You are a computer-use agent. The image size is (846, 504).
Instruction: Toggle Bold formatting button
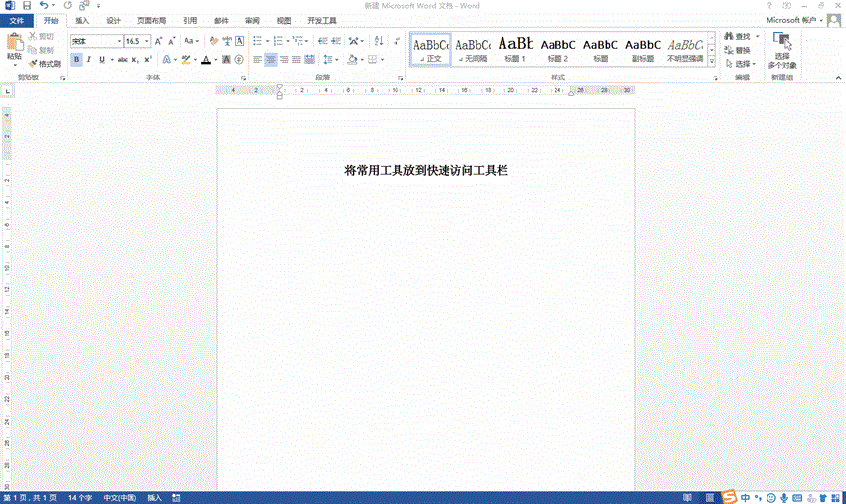(x=76, y=60)
